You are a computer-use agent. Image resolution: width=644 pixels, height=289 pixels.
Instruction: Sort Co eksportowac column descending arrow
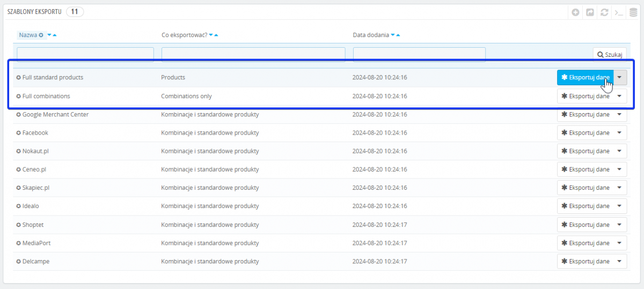pyautogui.click(x=211, y=35)
